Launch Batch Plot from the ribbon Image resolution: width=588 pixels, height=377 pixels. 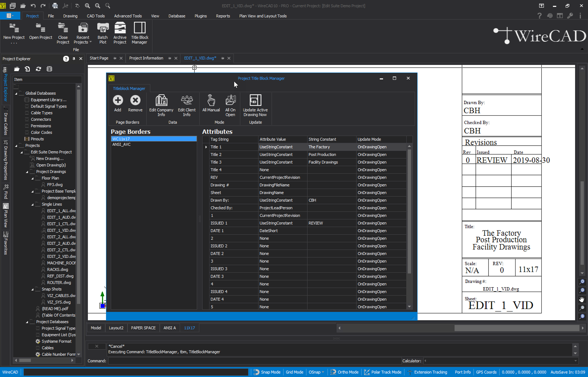pyautogui.click(x=102, y=33)
